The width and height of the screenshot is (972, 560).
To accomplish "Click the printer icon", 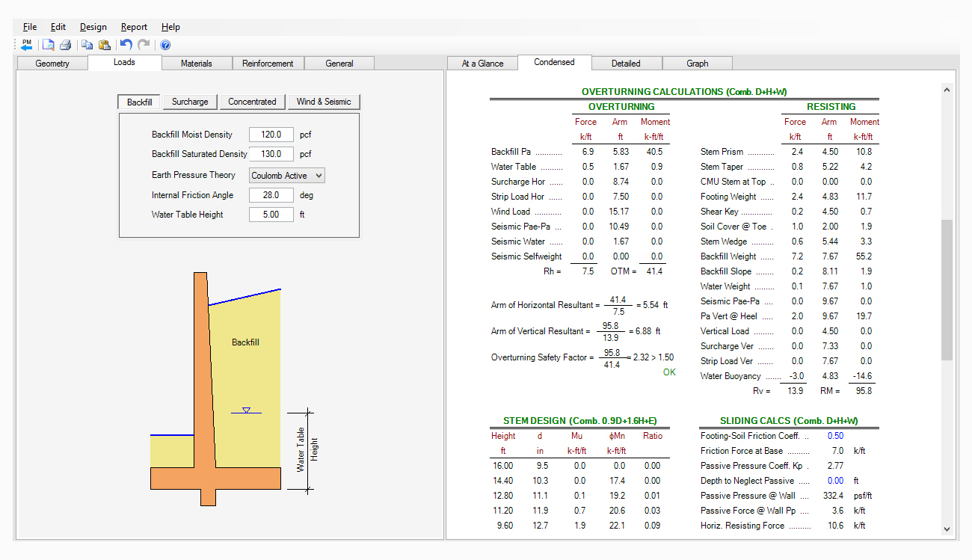I will [x=65, y=46].
